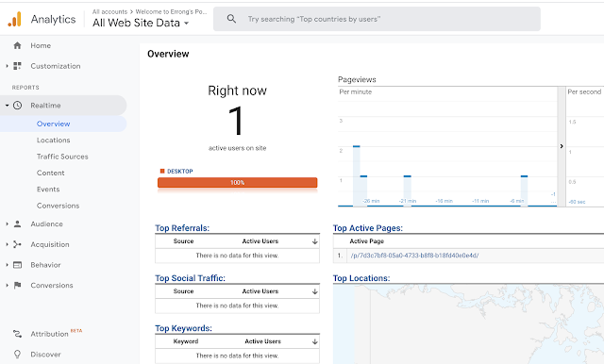Click the Conversions flag icon
The width and height of the screenshot is (604, 364).
pos(17,285)
